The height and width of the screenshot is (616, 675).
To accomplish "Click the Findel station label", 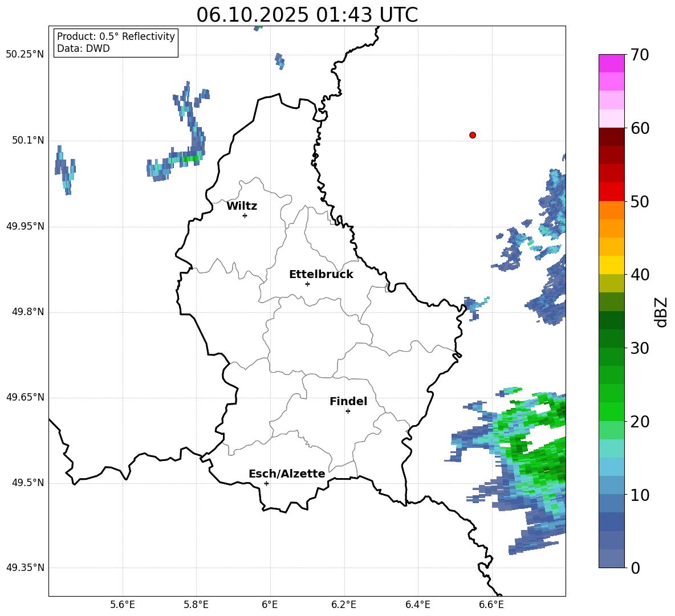I will coord(348,401).
